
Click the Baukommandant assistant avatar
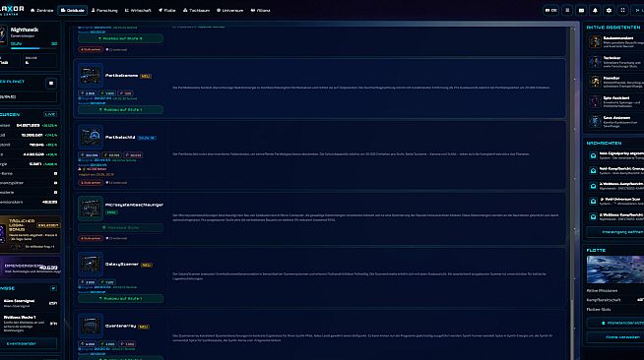coord(595,42)
